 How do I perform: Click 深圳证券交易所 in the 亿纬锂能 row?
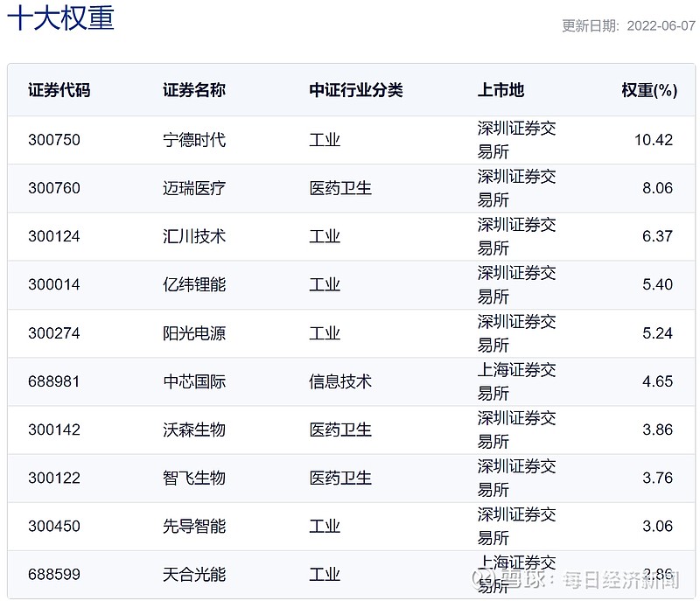[516, 284]
